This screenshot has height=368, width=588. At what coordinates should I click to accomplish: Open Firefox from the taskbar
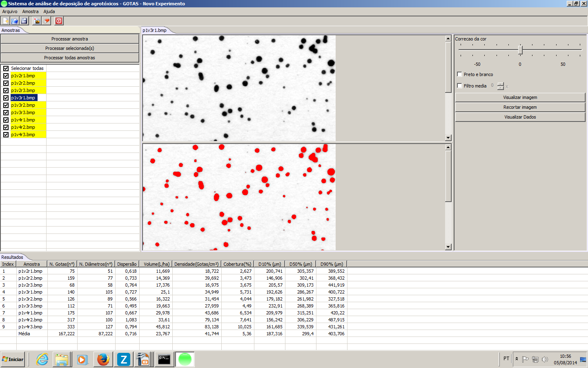103,359
